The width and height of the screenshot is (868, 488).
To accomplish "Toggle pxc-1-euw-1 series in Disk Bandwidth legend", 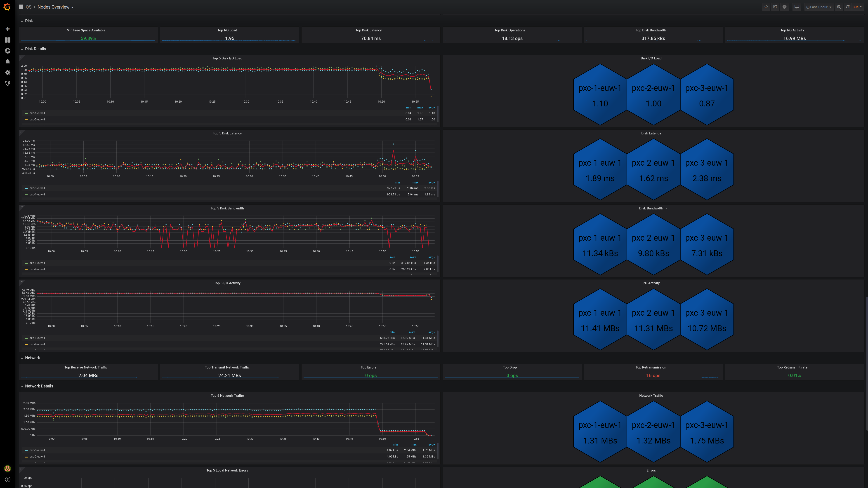I will [37, 263].
